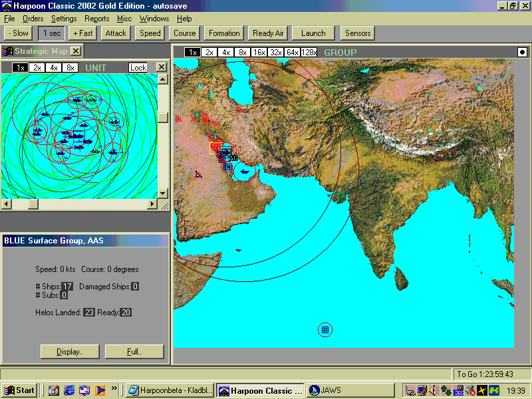Screen dimensions: 532x399
Task: Click the Attack toolbar button
Action: coord(116,33)
